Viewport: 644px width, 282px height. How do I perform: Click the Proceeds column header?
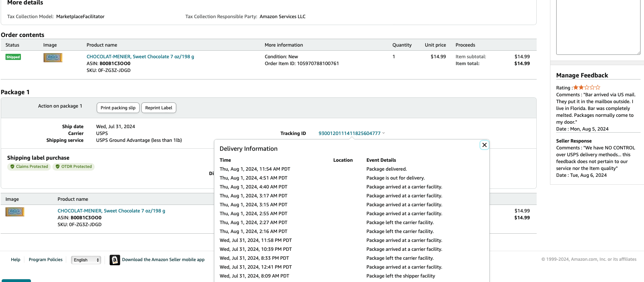click(465, 45)
